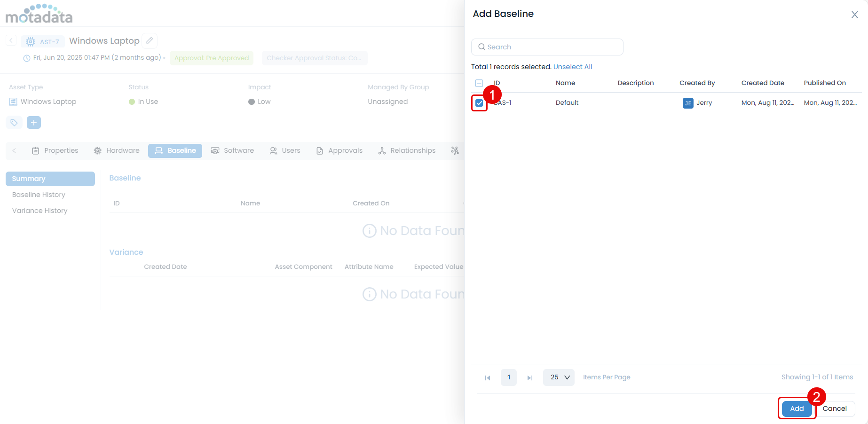The width and height of the screenshot is (868, 424).
Task: Uncheck the BAS-1 baseline row checkbox
Action: tap(479, 103)
